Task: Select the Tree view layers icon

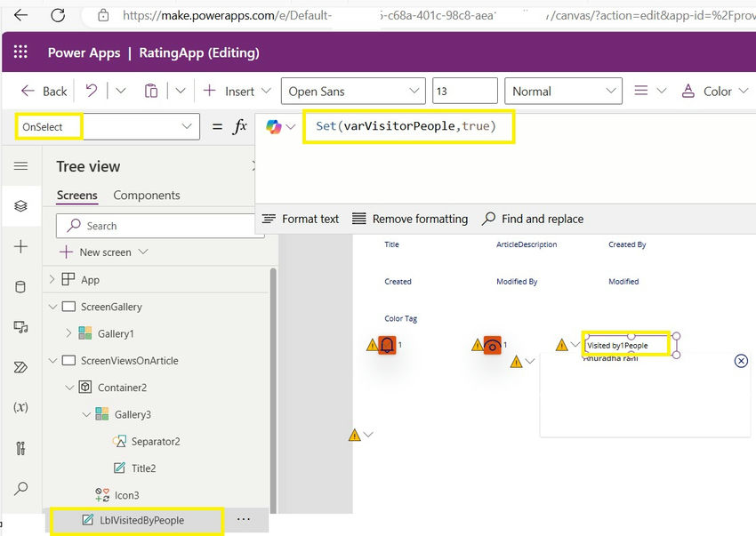Action: tap(20, 206)
